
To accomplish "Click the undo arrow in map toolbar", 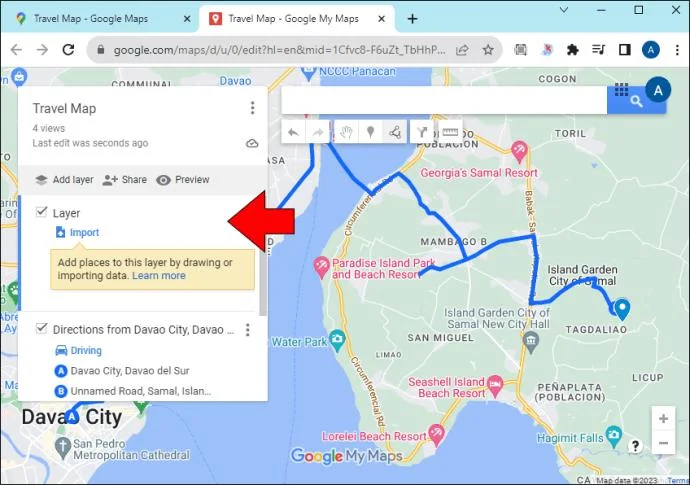I will (x=294, y=132).
